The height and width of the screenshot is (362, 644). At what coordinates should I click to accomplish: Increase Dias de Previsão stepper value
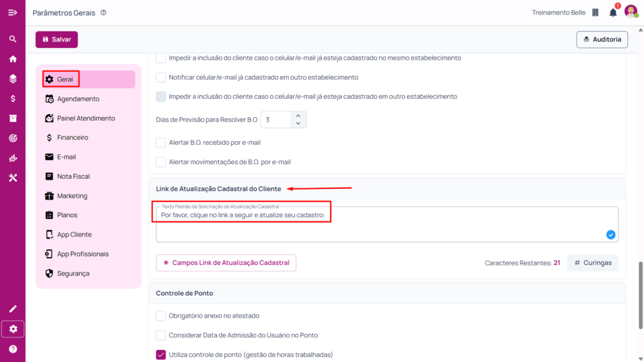[x=298, y=115]
